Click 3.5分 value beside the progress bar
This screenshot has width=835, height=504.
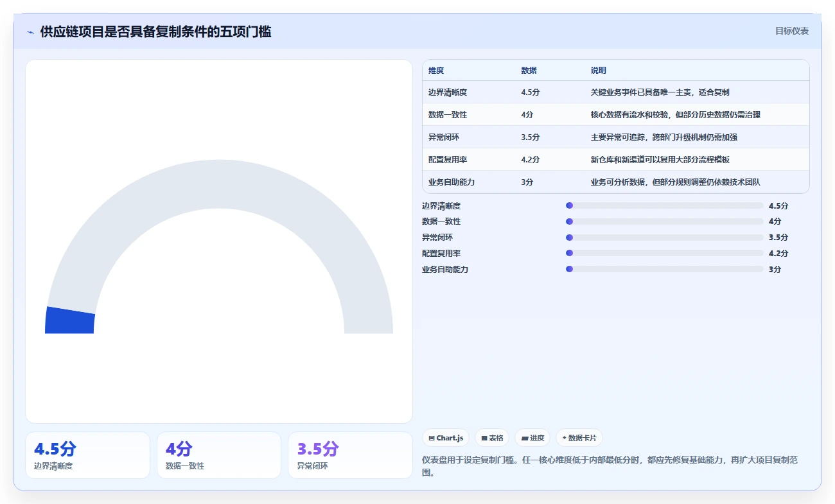778,238
